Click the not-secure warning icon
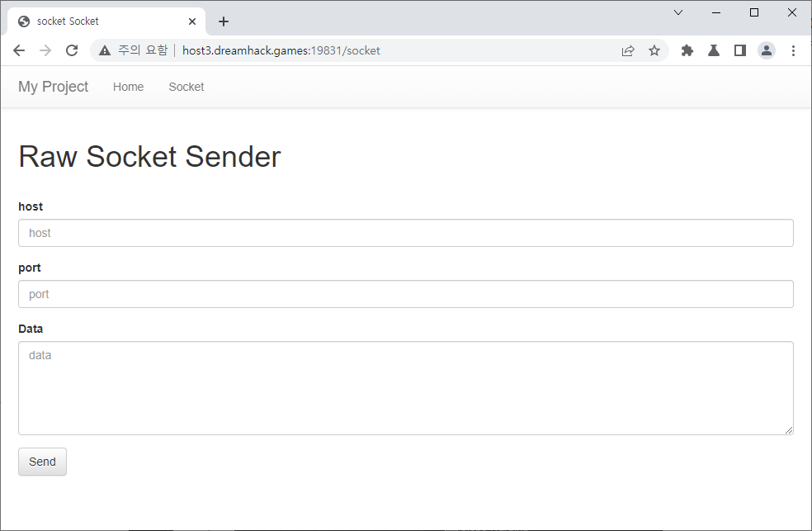The height and width of the screenshot is (531, 812). click(105, 50)
